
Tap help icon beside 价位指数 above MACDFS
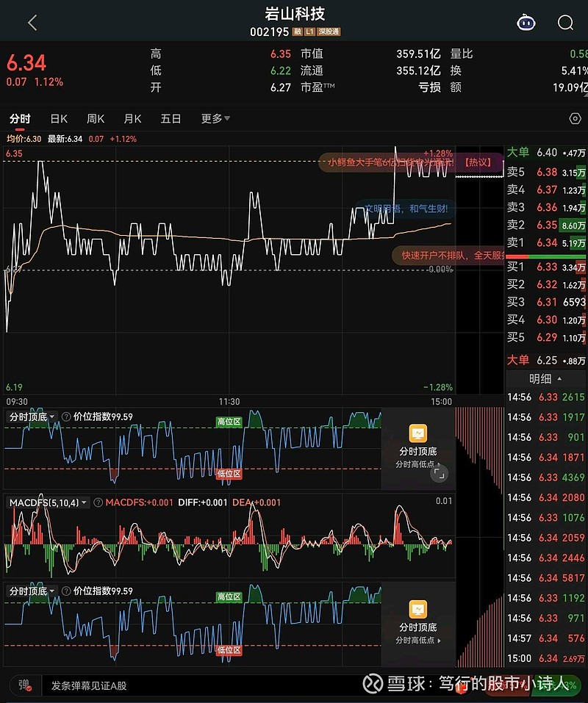point(66,417)
